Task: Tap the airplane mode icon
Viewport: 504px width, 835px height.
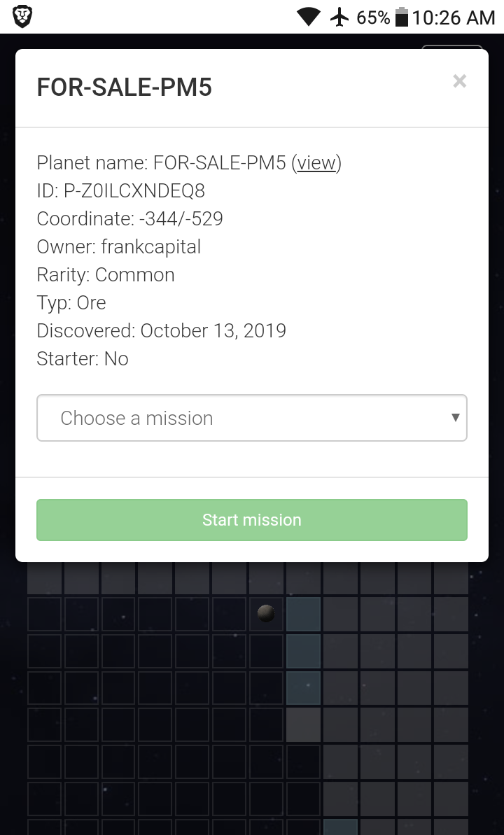Action: (x=339, y=17)
